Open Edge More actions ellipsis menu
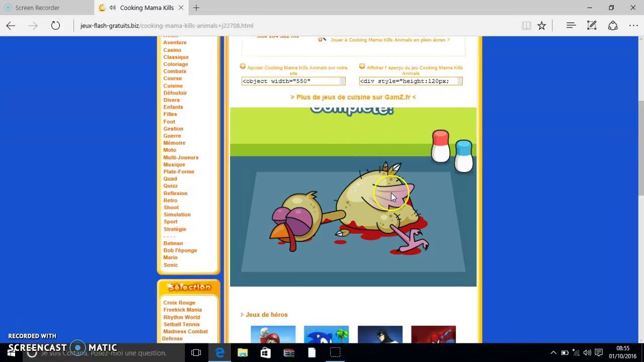 (x=633, y=26)
